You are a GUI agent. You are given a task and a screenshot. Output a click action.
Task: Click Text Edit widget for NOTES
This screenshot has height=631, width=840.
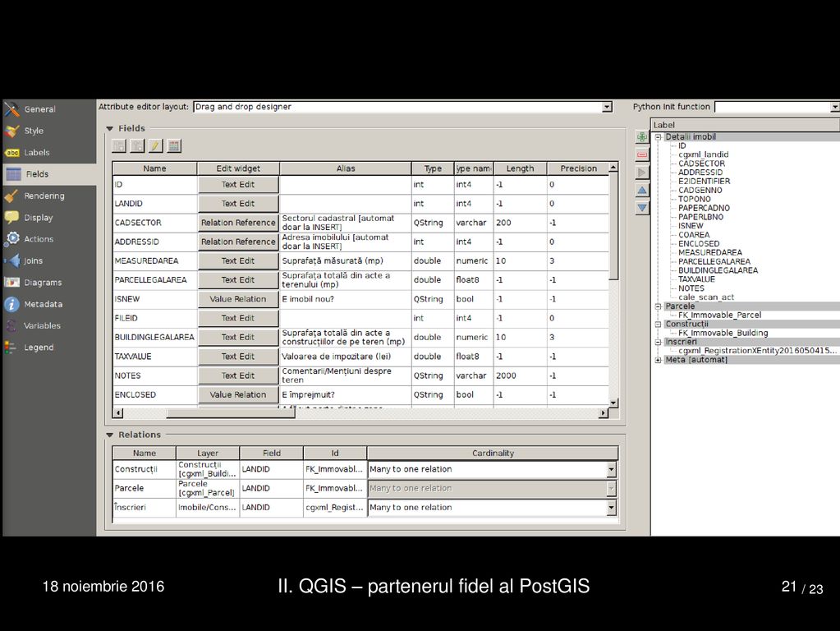tap(238, 375)
